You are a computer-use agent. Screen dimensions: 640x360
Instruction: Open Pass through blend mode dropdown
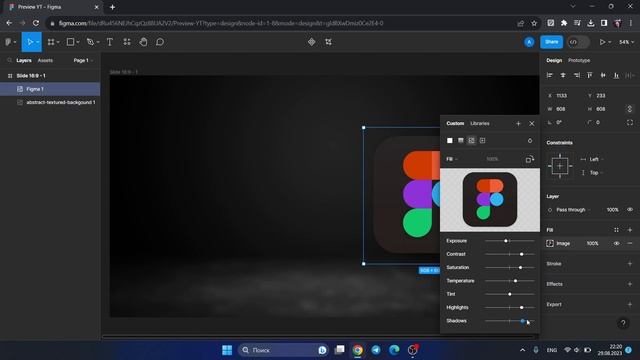click(x=573, y=210)
